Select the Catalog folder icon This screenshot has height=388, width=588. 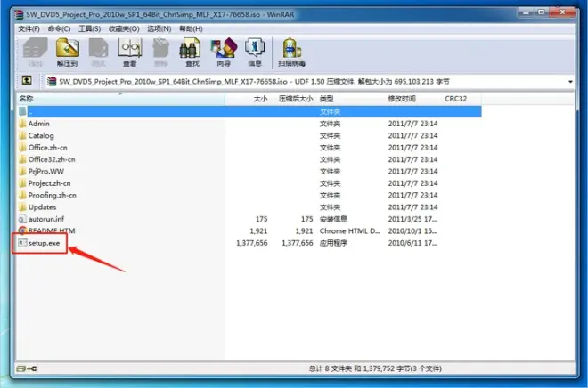(x=22, y=135)
